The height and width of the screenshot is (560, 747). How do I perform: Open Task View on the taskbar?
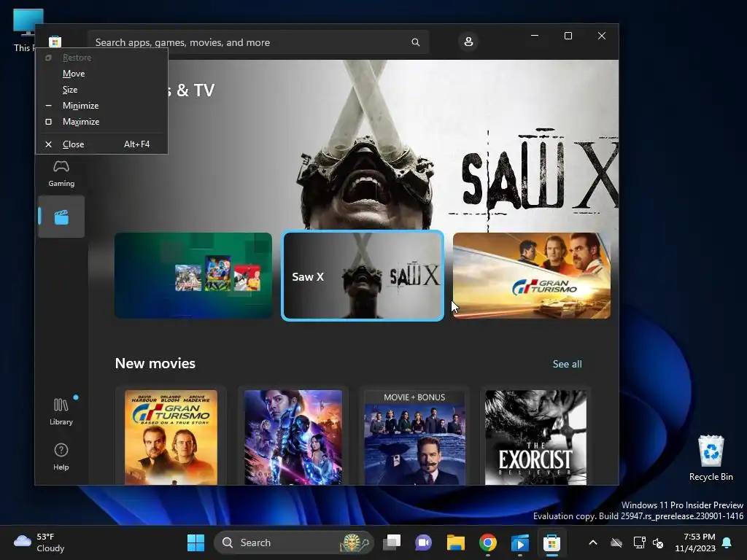(x=392, y=542)
